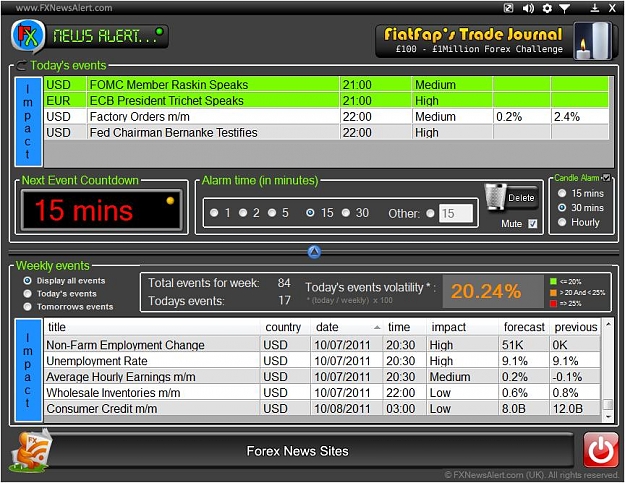The width and height of the screenshot is (625, 483).
Task: Select the Other alarm time radio
Action: [430, 214]
